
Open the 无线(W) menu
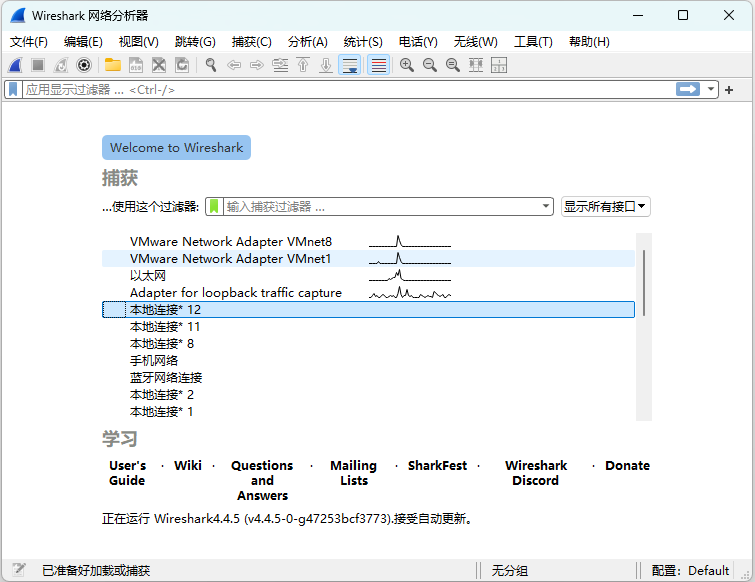475,42
